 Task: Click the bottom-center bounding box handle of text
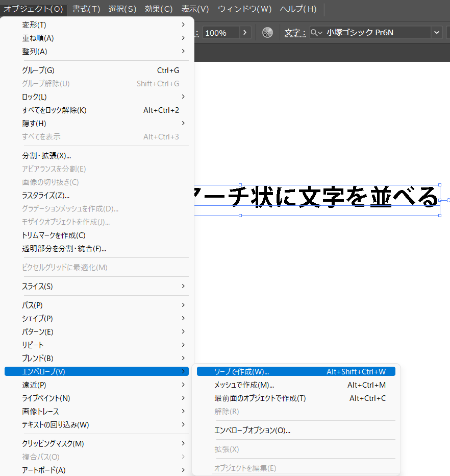[x=240, y=216]
